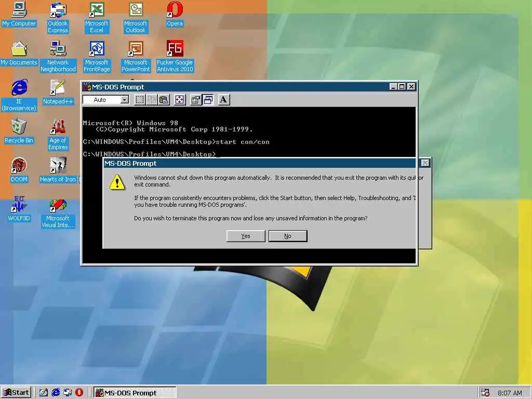Click 'Microsoft(R) Windows 98' console text
532x399 pixels.
click(130, 123)
